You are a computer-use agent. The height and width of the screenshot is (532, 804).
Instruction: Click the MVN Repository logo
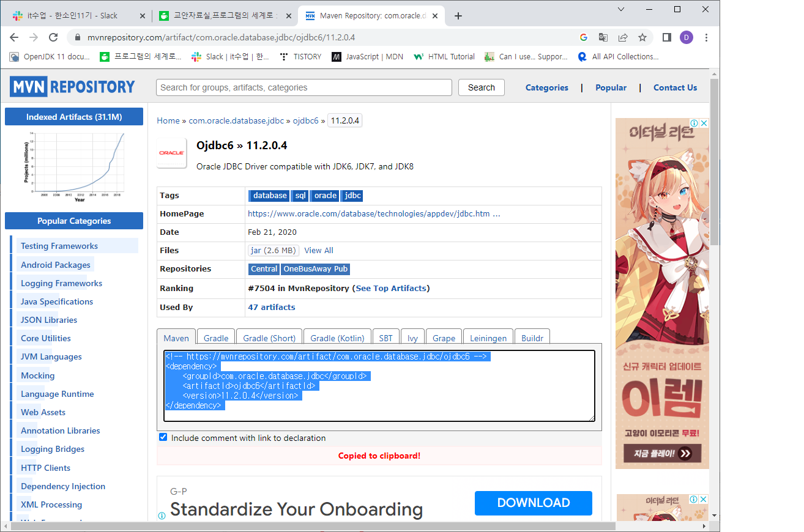[72, 87]
